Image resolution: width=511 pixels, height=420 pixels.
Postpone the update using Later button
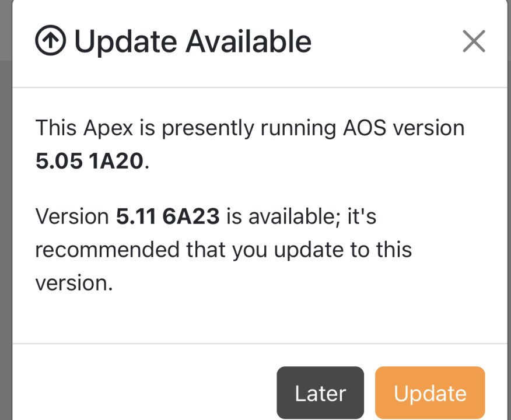coord(320,393)
